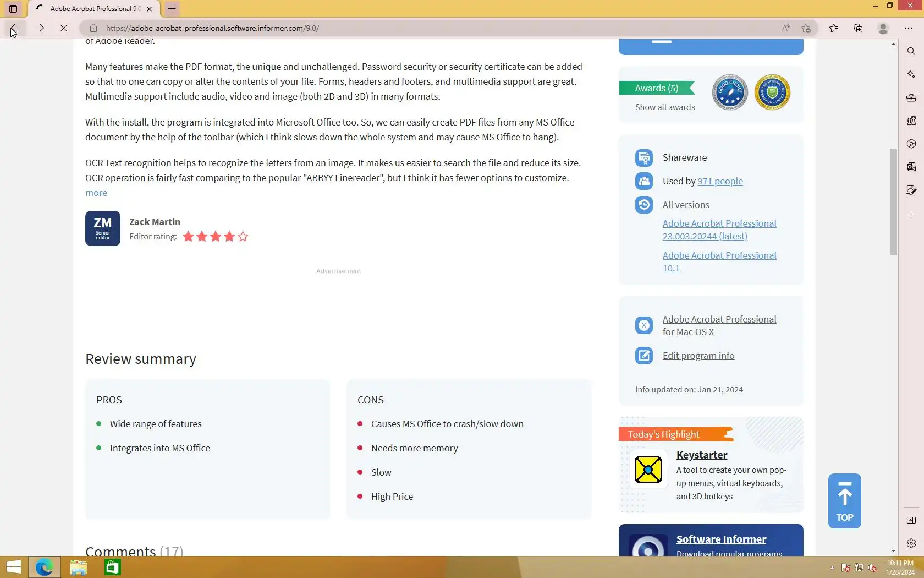Open the Microsoft 365 sidebar icon
The height and width of the screenshot is (578, 924).
point(911,144)
